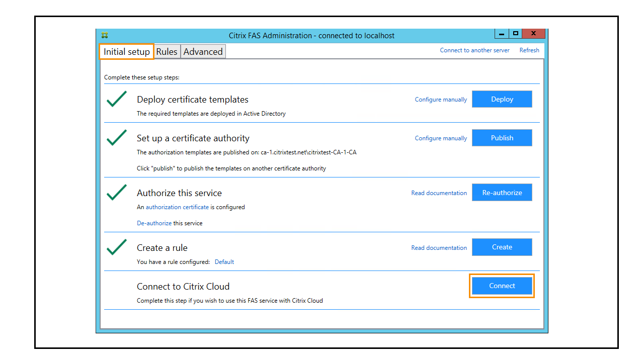Maximize the Citrix FAS Administration window
The width and height of the screenshot is (644, 362).
pos(515,34)
